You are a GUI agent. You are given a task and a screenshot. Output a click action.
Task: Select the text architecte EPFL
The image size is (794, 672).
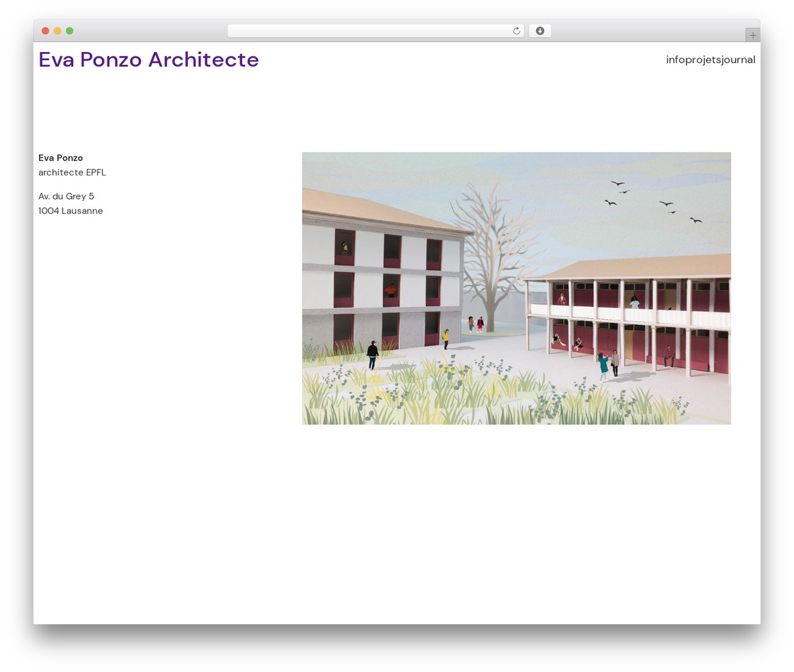click(x=72, y=172)
